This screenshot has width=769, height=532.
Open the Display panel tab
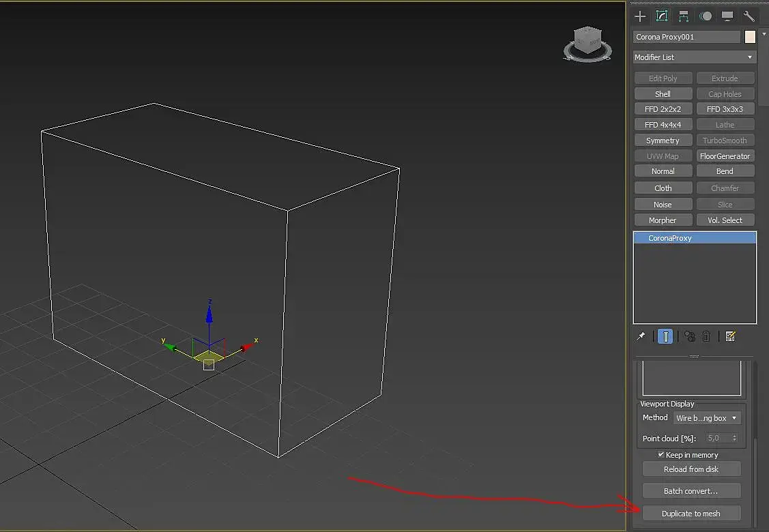(727, 16)
